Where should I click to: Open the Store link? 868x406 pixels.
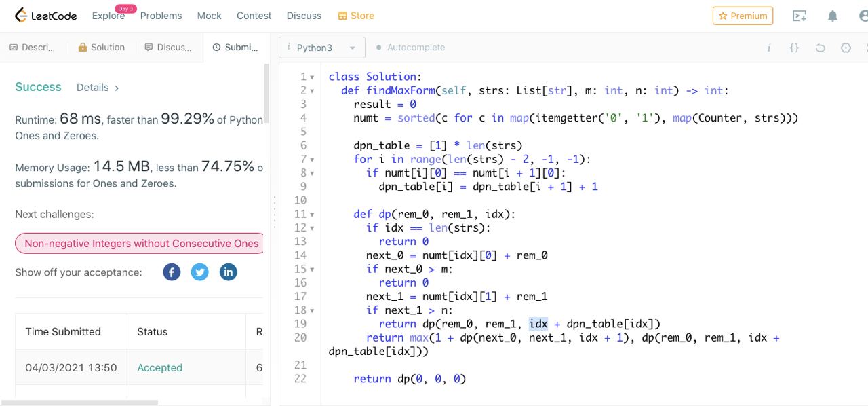[x=356, y=16]
